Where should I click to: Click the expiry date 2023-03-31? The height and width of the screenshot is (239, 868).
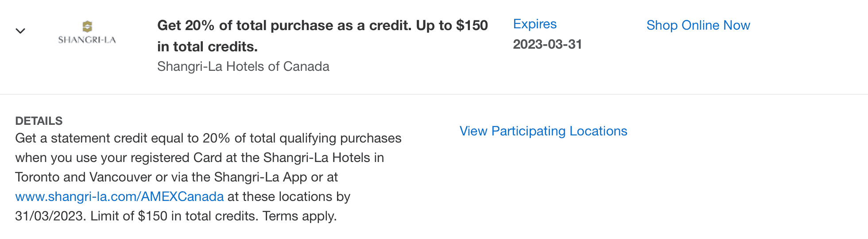point(547,44)
